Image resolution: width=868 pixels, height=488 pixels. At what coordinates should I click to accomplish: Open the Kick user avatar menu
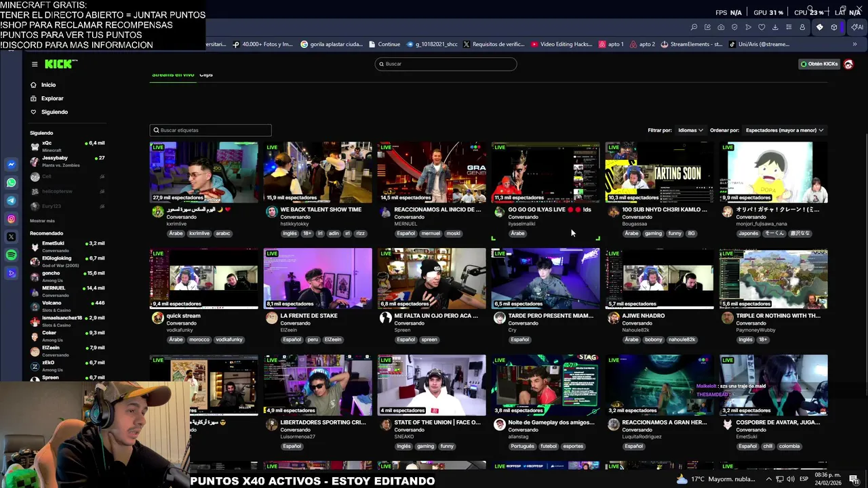click(x=848, y=64)
